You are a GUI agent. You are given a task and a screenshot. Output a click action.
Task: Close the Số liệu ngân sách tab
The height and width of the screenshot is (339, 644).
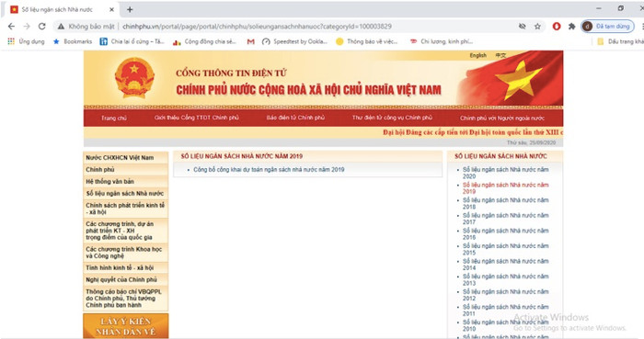111,9
